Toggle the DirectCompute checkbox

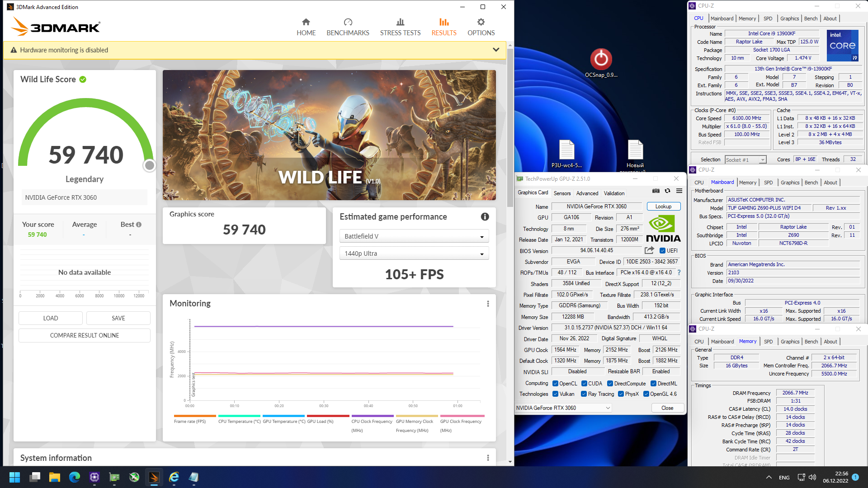610,384
